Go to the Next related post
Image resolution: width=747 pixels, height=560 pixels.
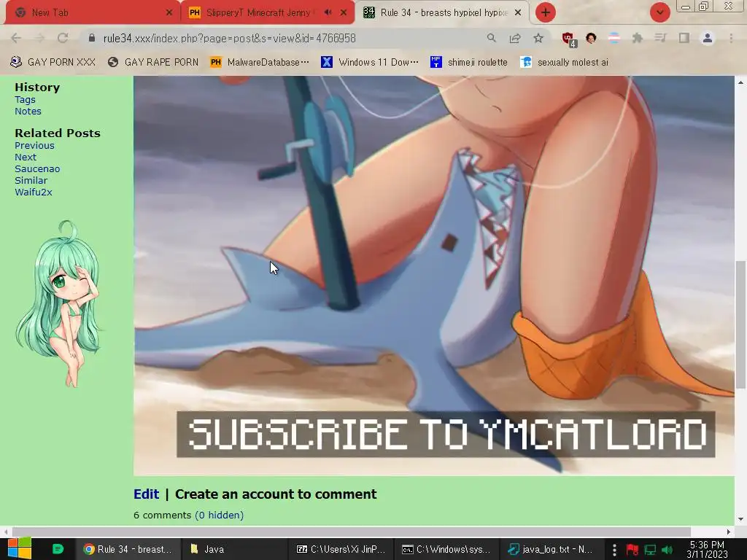[26, 157]
